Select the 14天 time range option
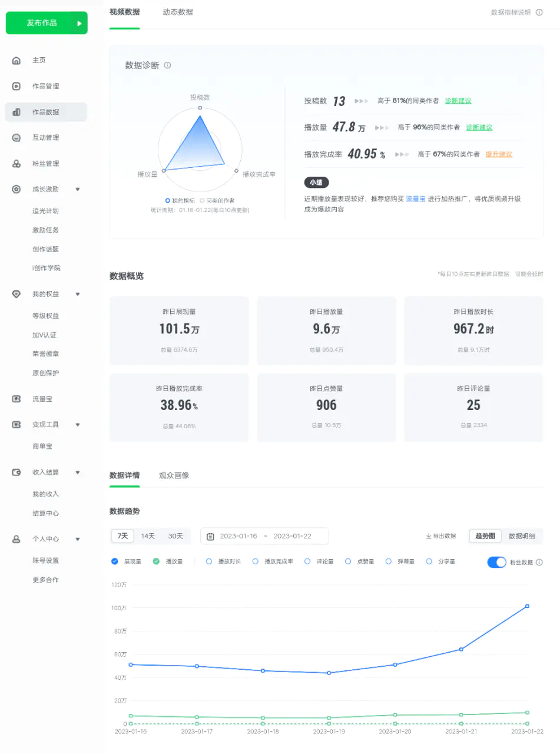Viewport: 560px width, 754px height. pyautogui.click(x=148, y=537)
